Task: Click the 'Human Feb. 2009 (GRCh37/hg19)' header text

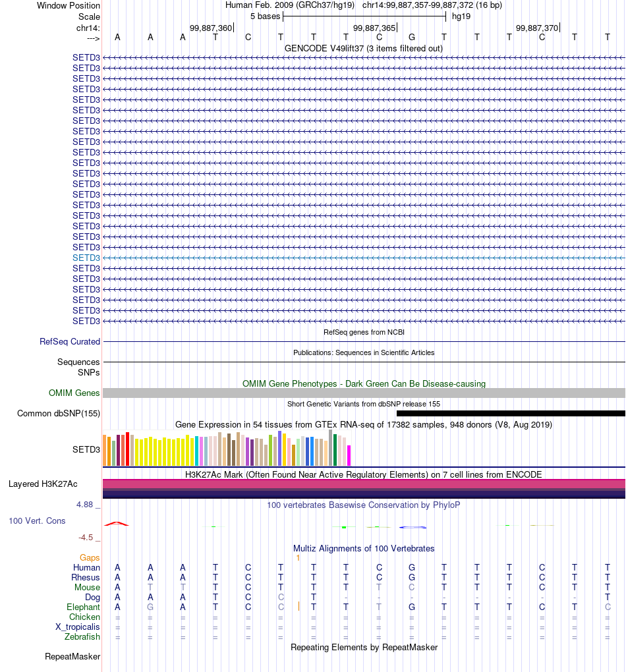Action: (x=290, y=5)
